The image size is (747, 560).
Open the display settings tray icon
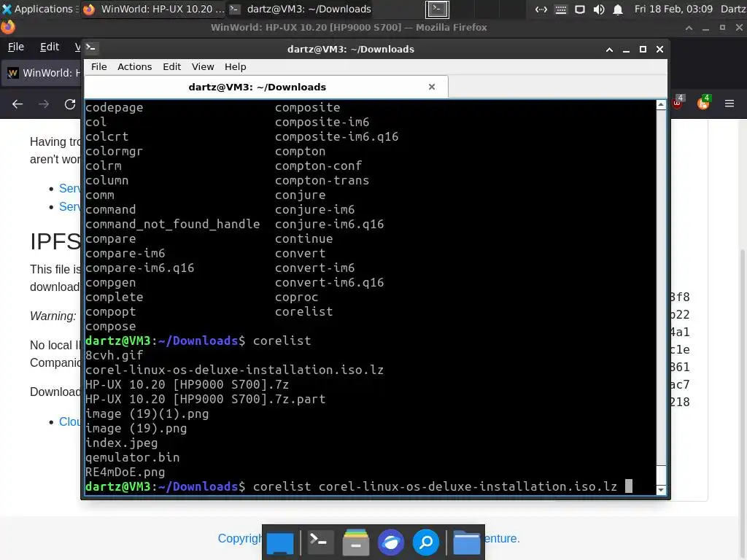[x=580, y=9]
